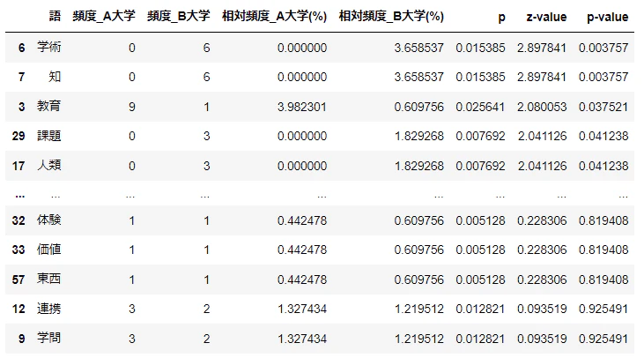The height and width of the screenshot is (358, 644).
Task: Click p value 0.015385 in 学術 row
Action: click(x=480, y=48)
